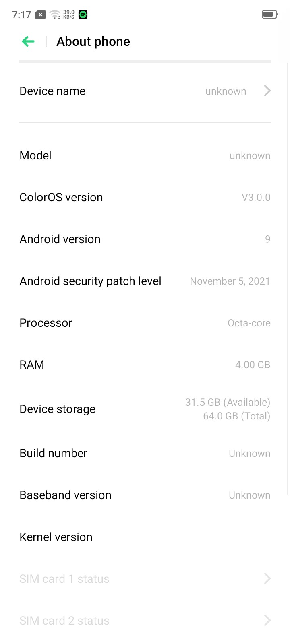
Task: Open the Device storage entry
Action: [145, 409]
